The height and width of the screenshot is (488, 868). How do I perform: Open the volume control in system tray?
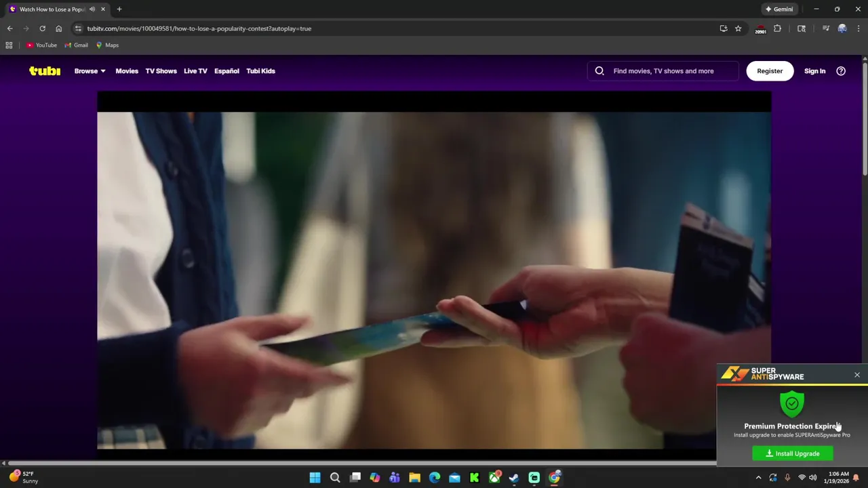(x=812, y=478)
